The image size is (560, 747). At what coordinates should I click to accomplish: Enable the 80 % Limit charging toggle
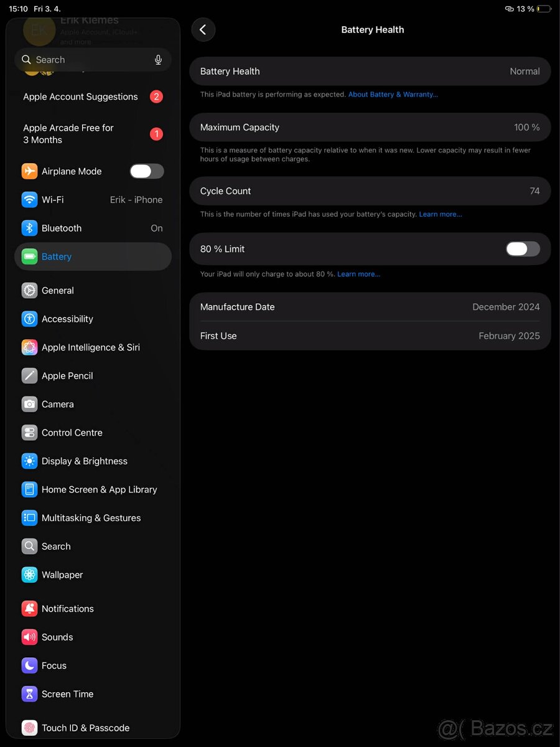click(x=523, y=248)
